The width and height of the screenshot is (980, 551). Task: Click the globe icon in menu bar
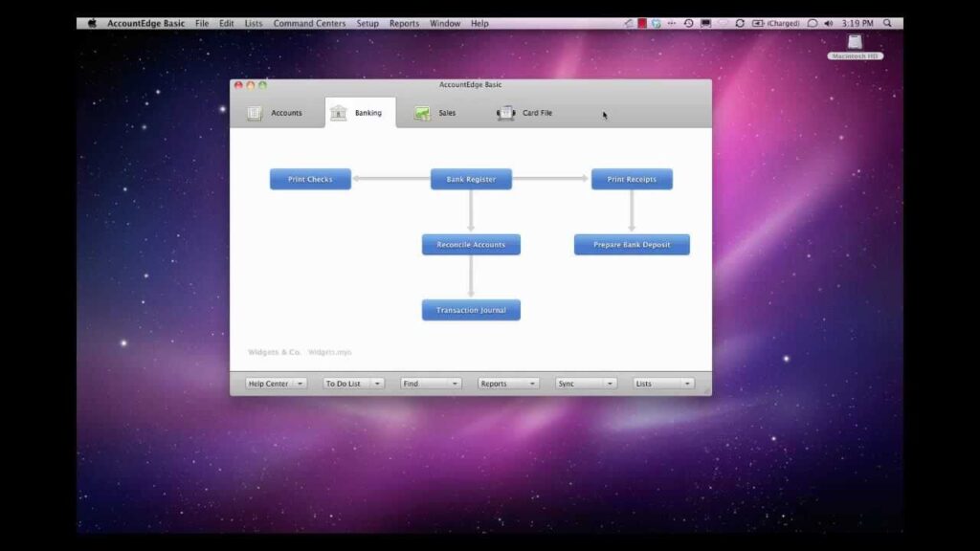657,23
